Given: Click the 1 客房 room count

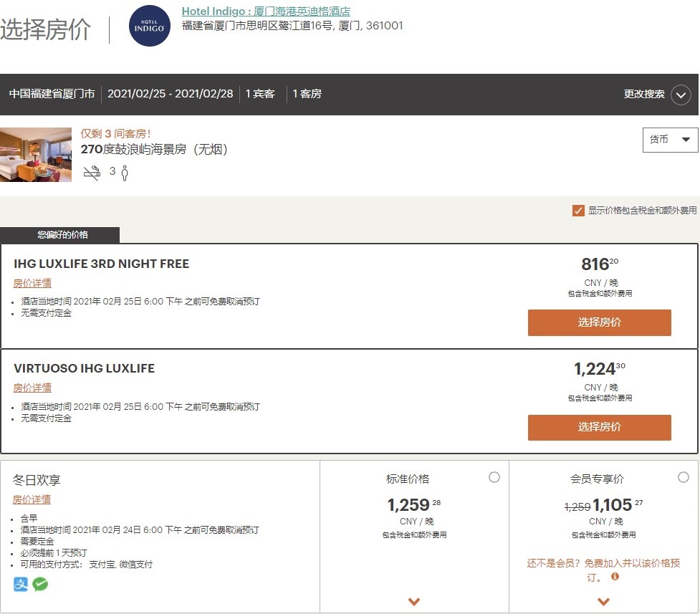Looking at the screenshot, I should coord(307,94).
